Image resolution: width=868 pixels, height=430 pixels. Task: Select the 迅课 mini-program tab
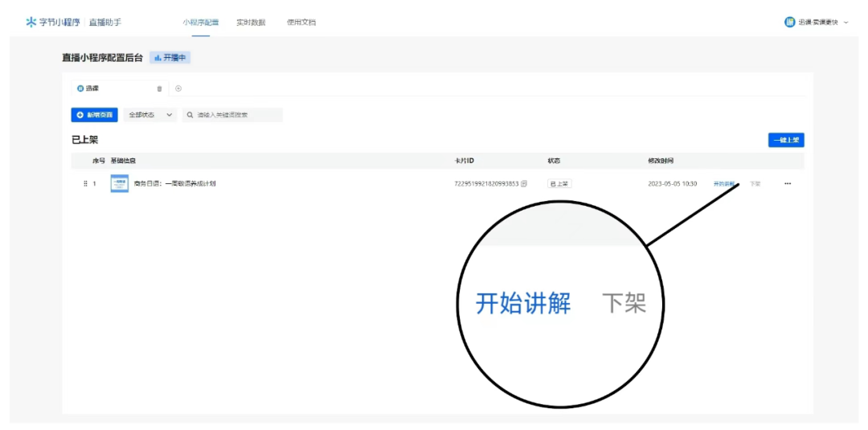(88, 88)
